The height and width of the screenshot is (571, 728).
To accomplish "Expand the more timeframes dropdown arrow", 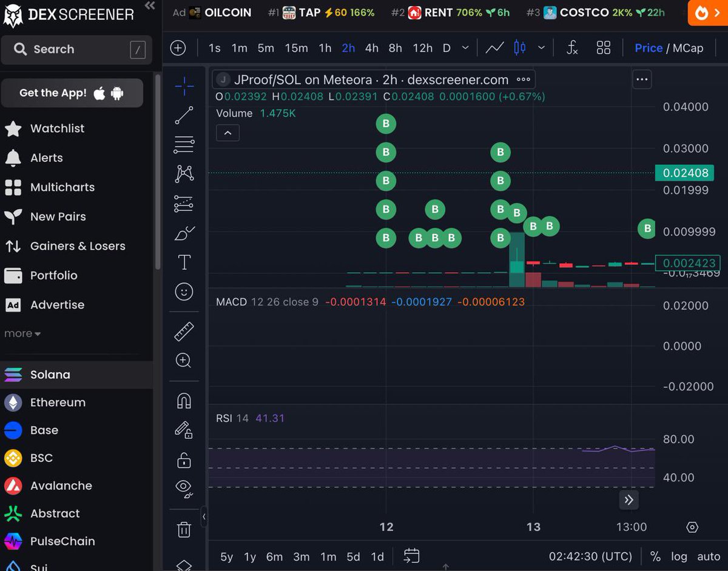I will click(x=465, y=48).
